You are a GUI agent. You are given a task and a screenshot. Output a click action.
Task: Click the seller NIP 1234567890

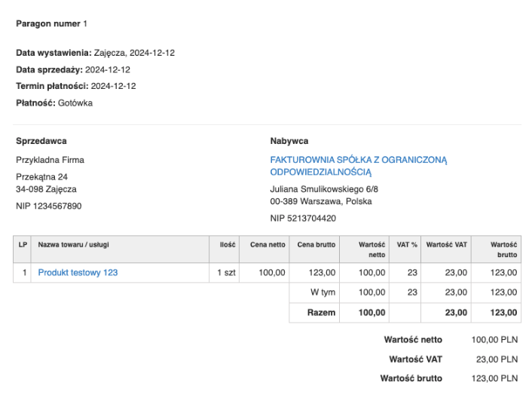(49, 206)
